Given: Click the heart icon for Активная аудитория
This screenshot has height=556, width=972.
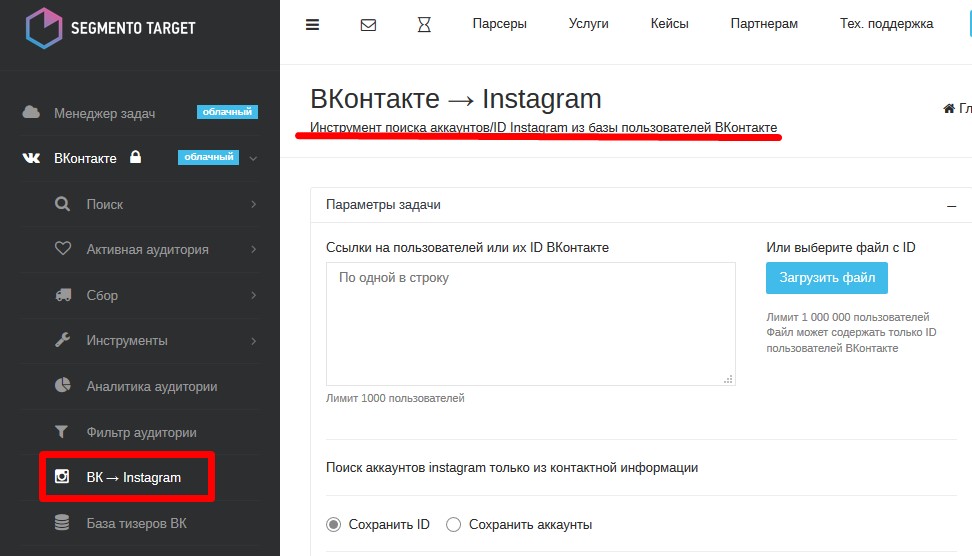Looking at the screenshot, I should coord(63,249).
